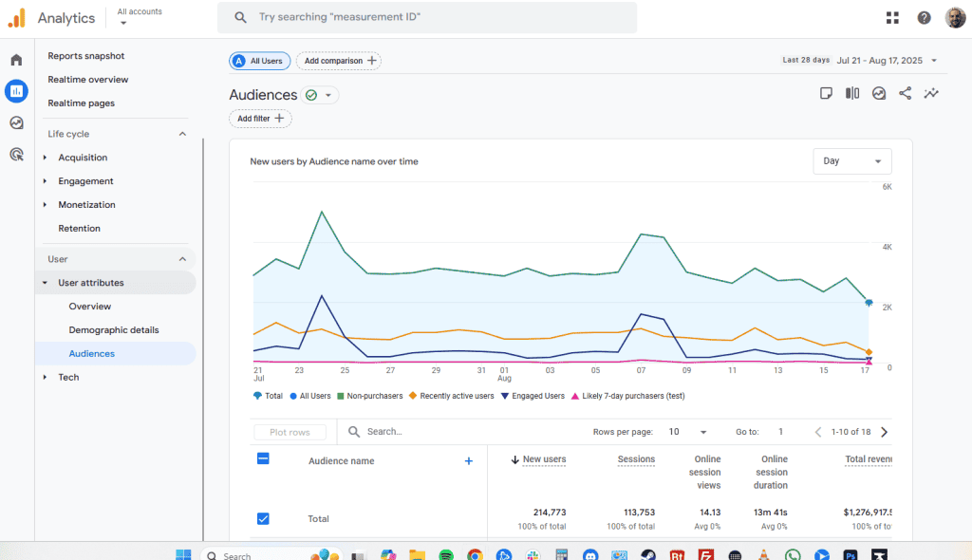
Task: Open the Home icon in left rail
Action: coord(16,60)
